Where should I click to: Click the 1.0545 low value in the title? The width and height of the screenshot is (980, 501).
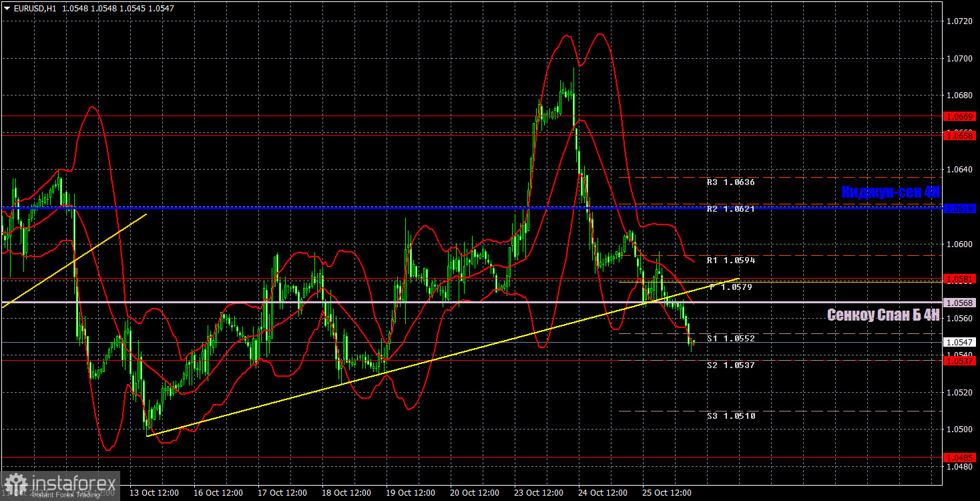pyautogui.click(x=133, y=9)
